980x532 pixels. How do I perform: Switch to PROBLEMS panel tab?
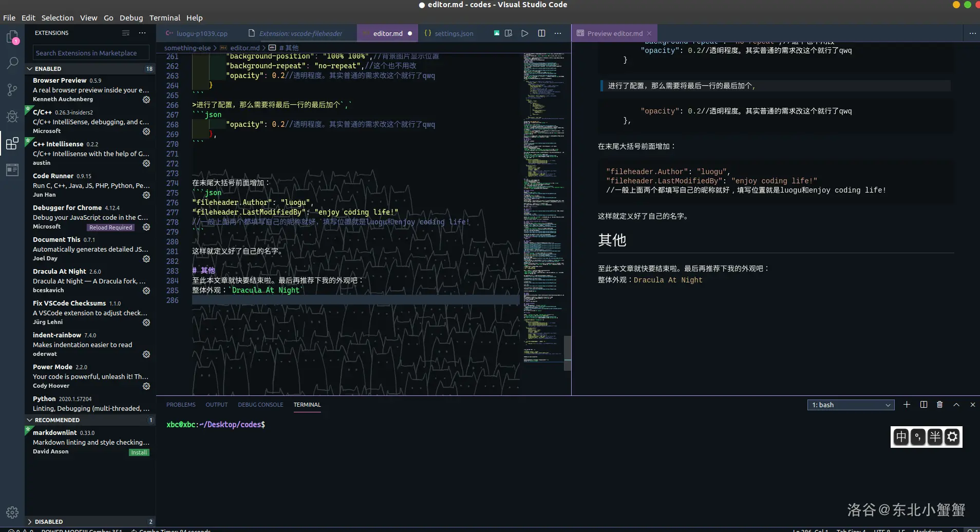point(181,405)
